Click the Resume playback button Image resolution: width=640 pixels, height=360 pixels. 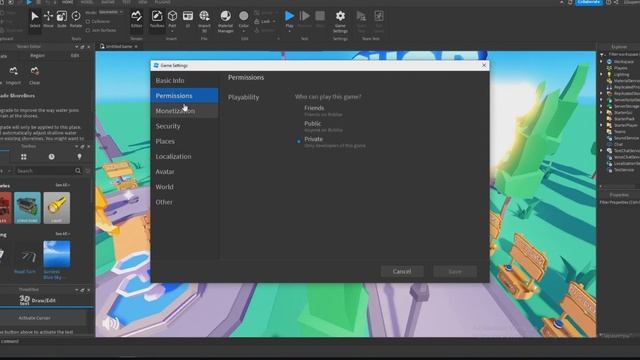(304, 19)
